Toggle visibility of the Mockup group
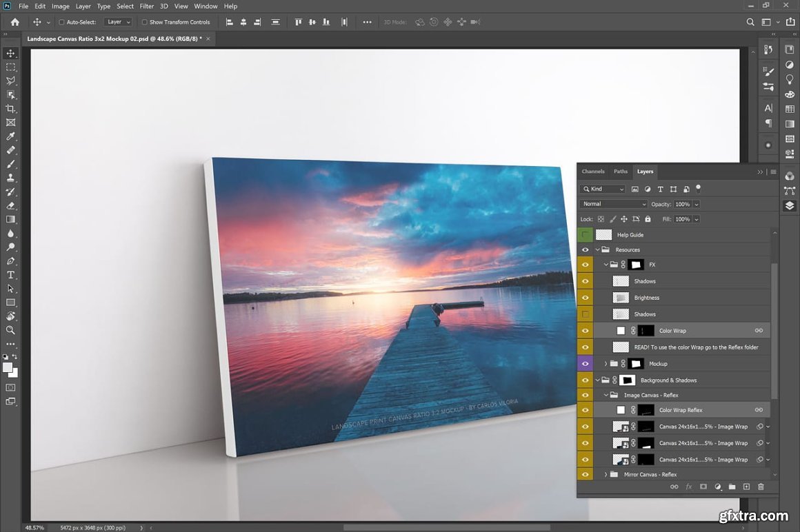This screenshot has height=532, width=800. 585,364
